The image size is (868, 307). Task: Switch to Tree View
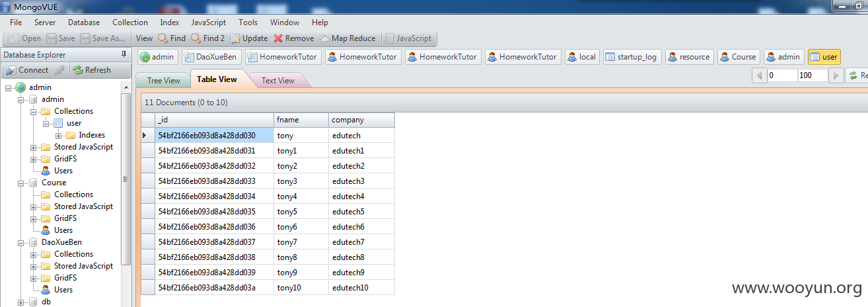[x=163, y=81]
